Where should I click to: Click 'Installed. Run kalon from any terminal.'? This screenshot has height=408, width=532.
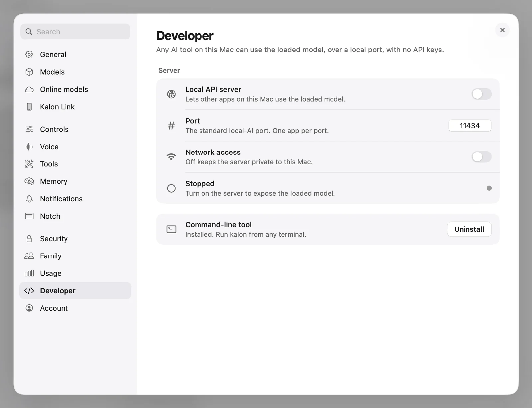[x=246, y=234]
